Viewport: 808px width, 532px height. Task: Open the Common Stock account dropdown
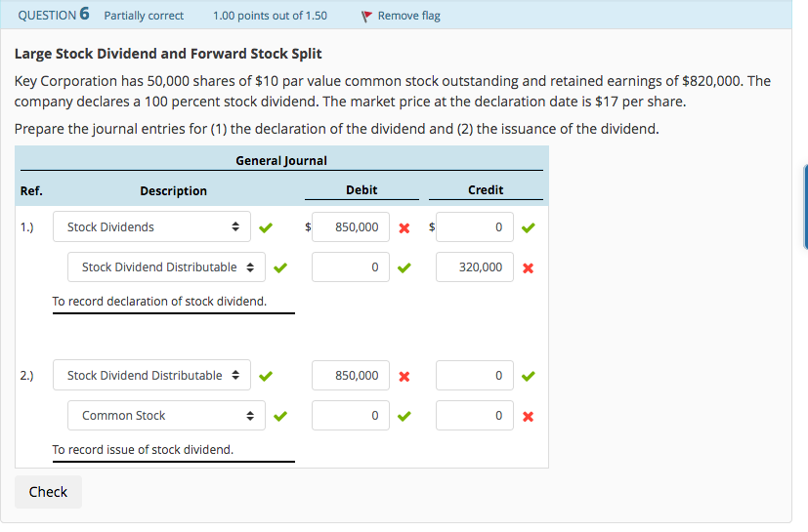coord(166,415)
